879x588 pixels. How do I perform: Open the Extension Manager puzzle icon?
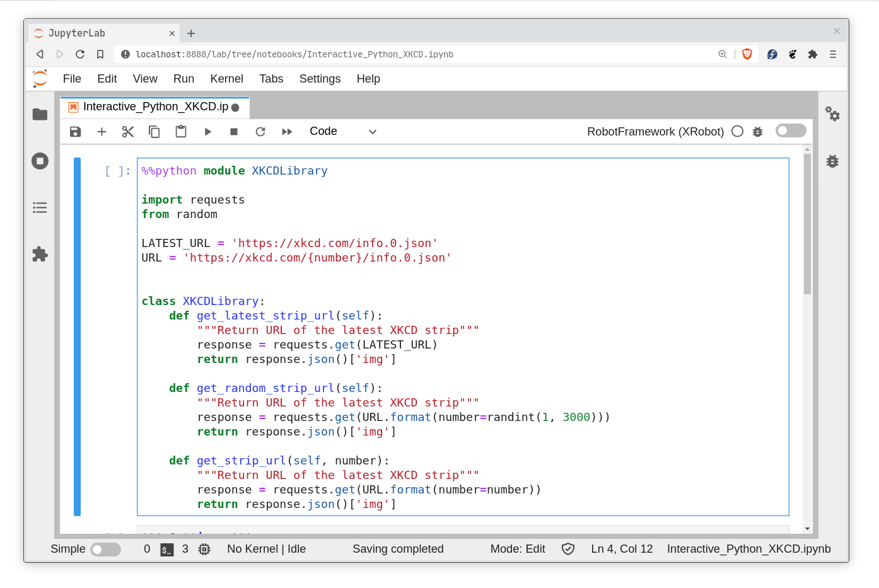(x=40, y=254)
